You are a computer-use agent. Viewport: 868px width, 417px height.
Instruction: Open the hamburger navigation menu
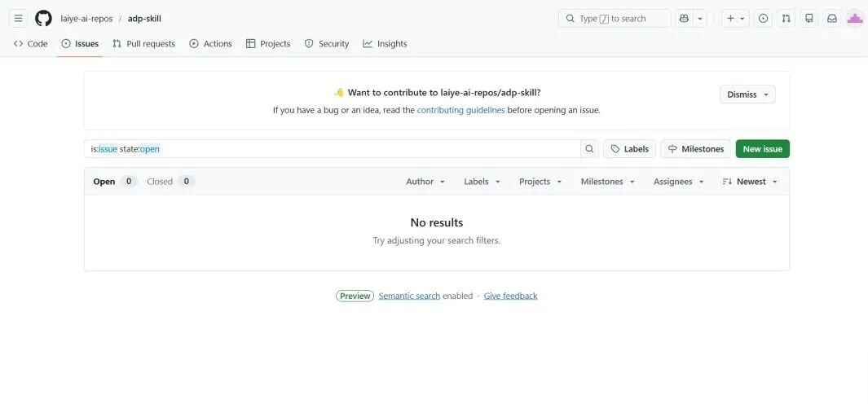pos(18,18)
